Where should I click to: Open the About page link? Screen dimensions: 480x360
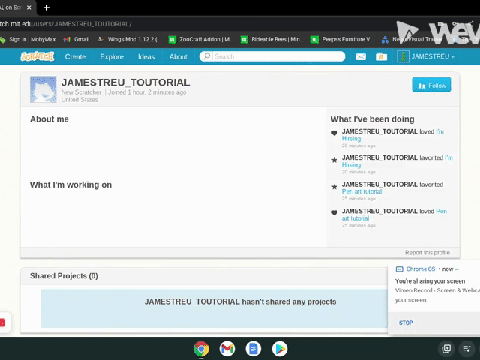pos(178,57)
